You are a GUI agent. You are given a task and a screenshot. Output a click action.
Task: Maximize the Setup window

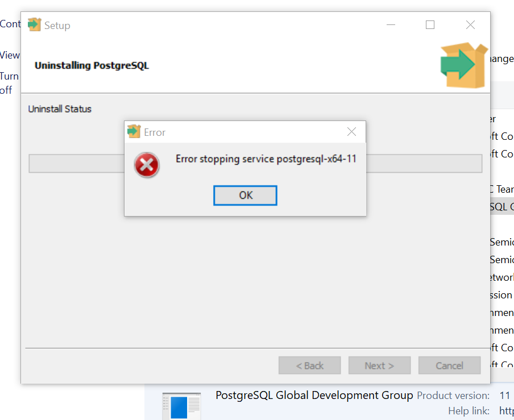click(430, 25)
